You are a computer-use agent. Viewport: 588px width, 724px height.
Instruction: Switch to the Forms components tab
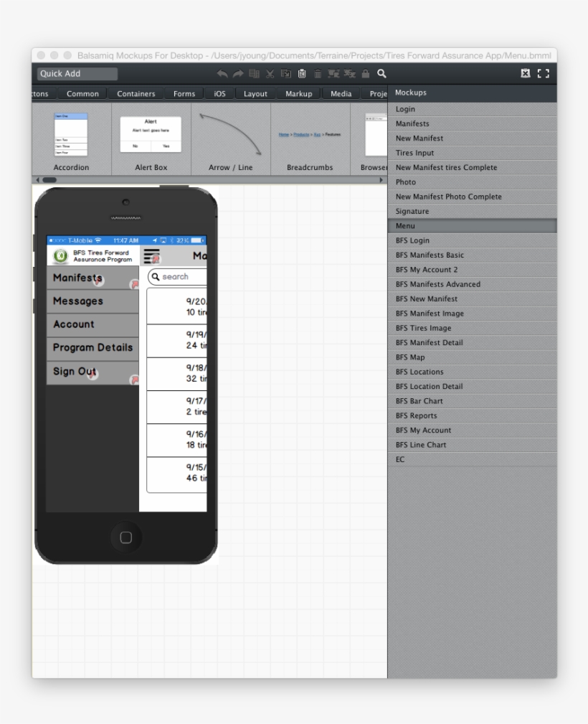(x=184, y=93)
